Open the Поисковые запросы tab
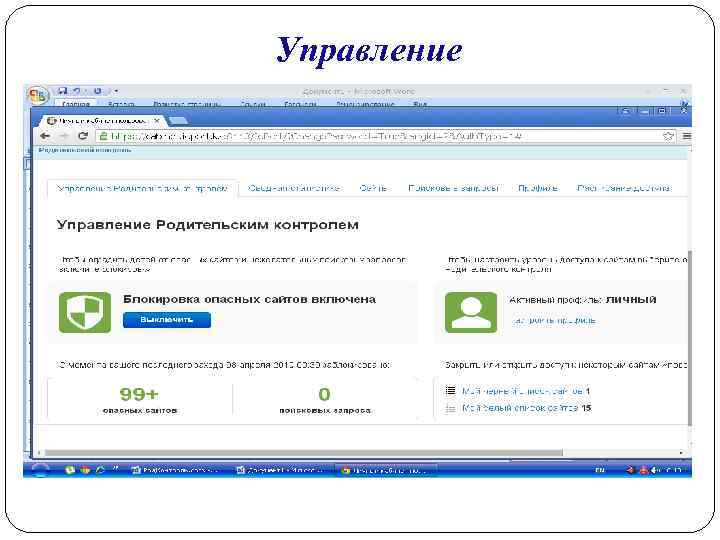Image resolution: width=720 pixels, height=540 pixels. pos(454,188)
